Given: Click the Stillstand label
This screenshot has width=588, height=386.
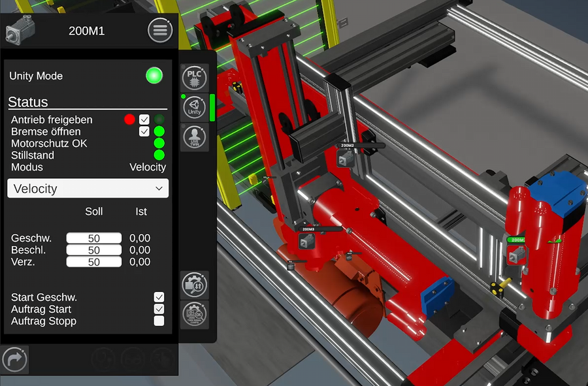Looking at the screenshot, I should coord(32,155).
